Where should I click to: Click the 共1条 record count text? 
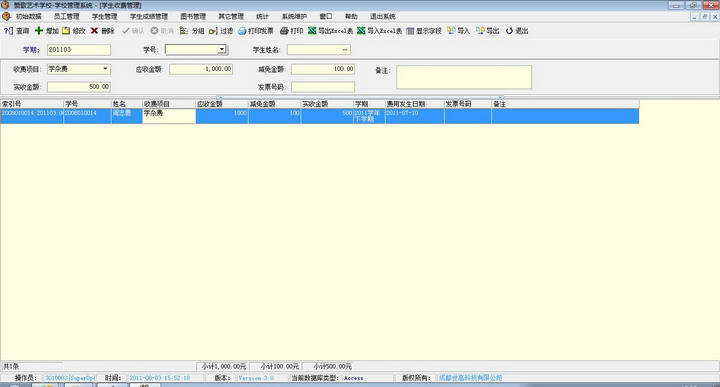click(x=11, y=366)
